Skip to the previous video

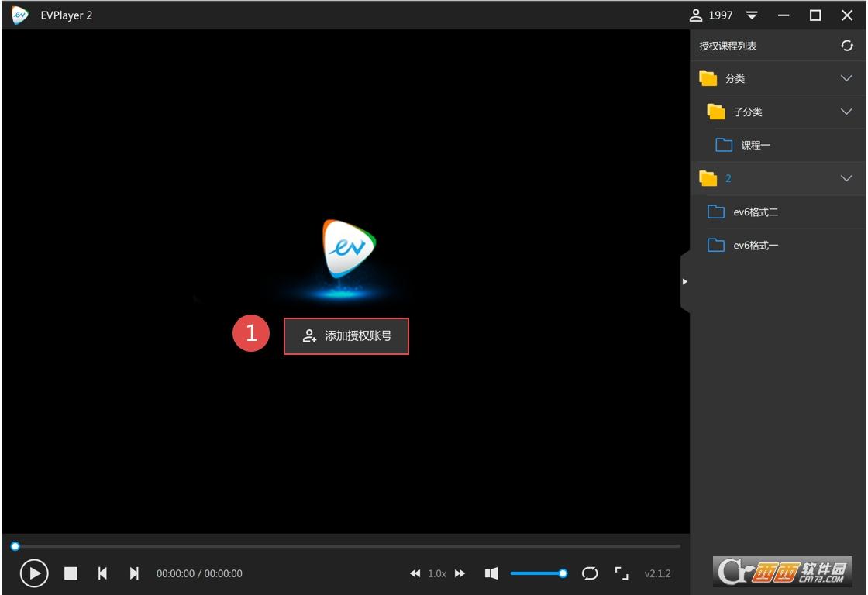point(102,573)
